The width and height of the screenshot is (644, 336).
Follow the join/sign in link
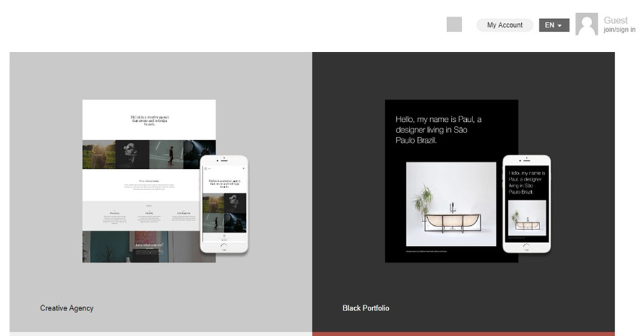click(619, 30)
